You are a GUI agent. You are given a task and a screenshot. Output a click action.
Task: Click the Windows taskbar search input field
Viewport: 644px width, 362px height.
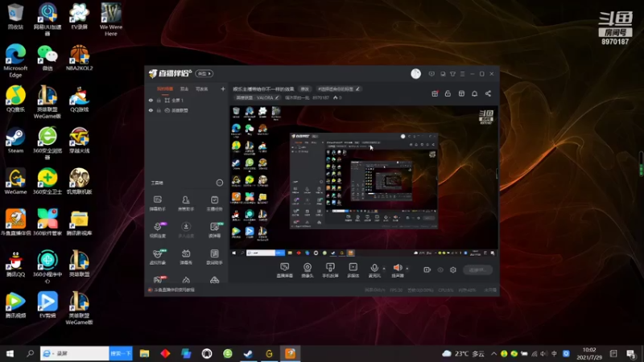tap(75, 353)
